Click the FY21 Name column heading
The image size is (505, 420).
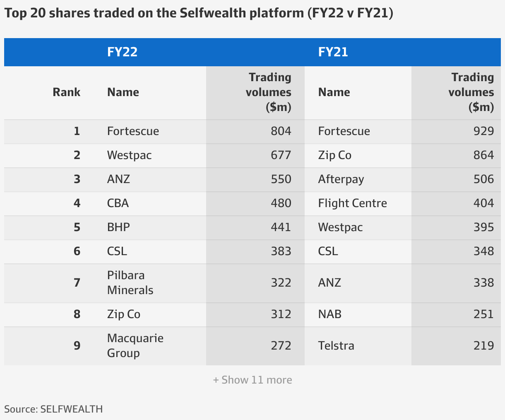click(x=334, y=92)
